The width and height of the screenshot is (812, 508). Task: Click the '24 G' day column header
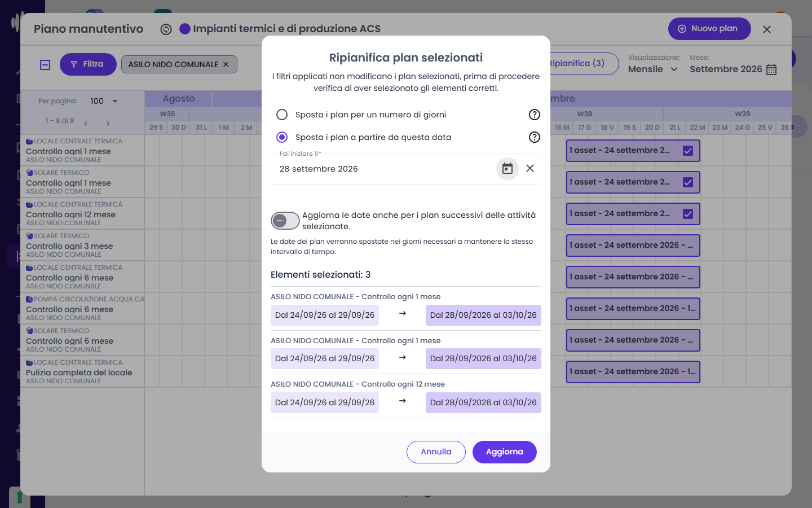click(743, 128)
